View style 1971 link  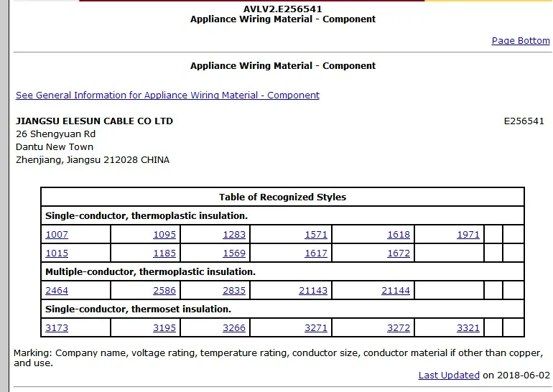pos(468,235)
